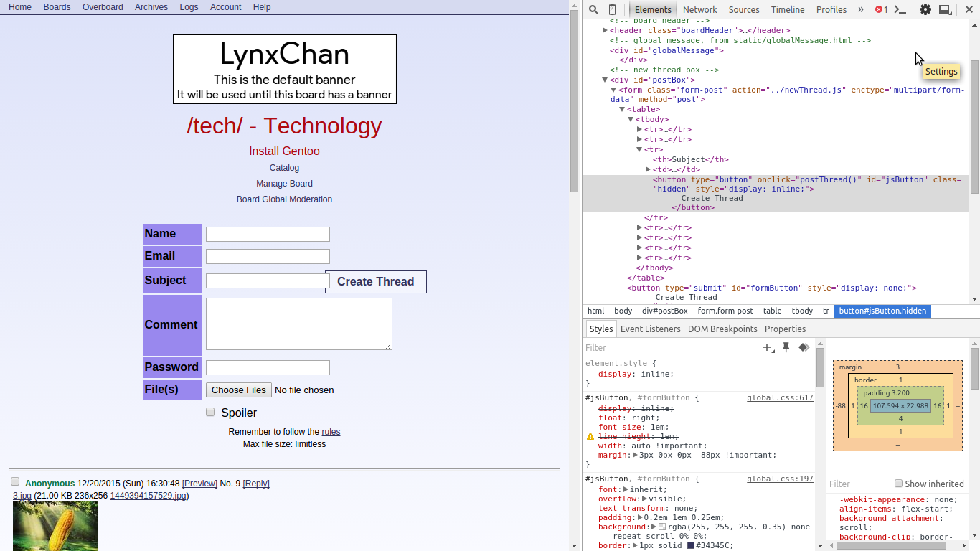This screenshot has width=980, height=551.
Task: Enable the Show inherited checkbox
Action: click(x=898, y=484)
